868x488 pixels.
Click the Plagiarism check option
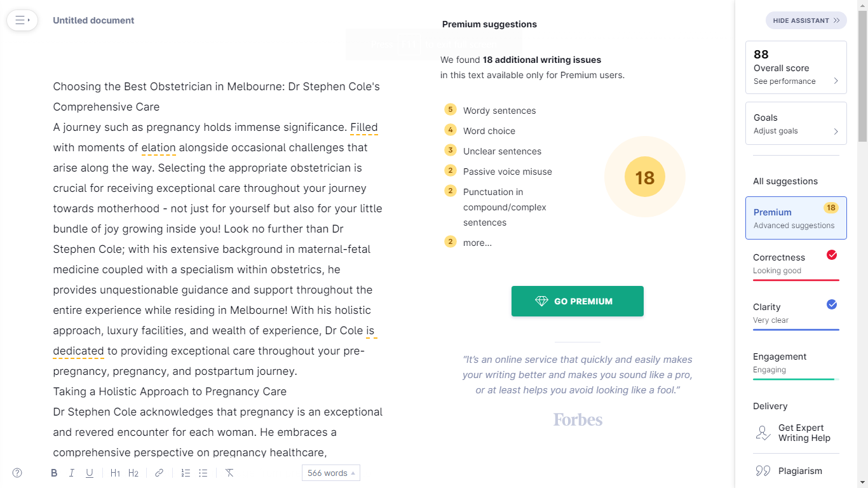click(796, 471)
